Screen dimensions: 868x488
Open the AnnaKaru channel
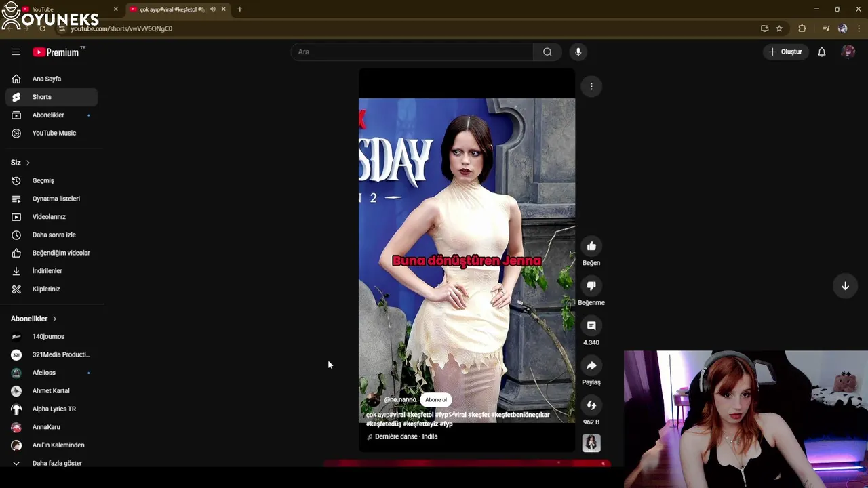pos(52,427)
